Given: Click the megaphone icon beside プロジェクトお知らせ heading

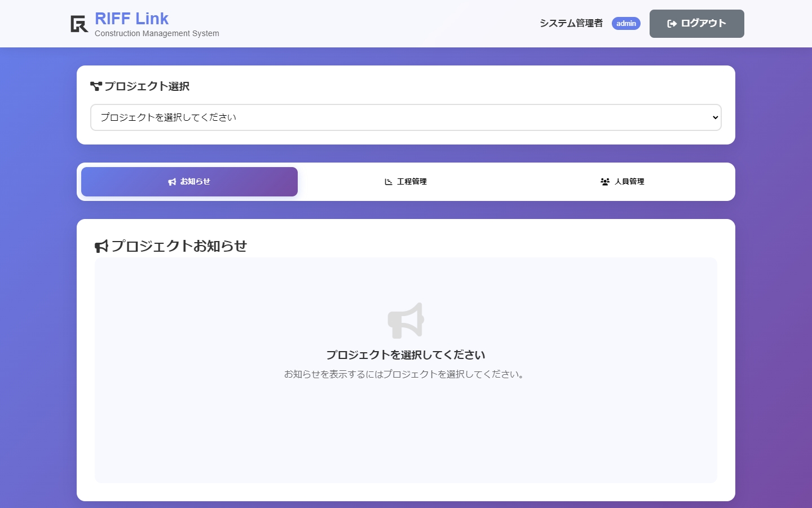Looking at the screenshot, I should pyautogui.click(x=101, y=246).
